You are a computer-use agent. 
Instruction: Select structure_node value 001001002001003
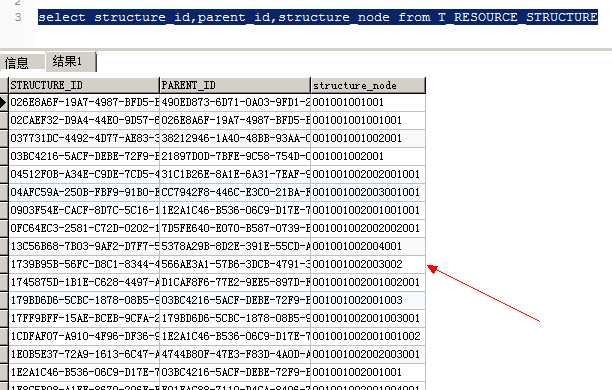tap(368, 300)
